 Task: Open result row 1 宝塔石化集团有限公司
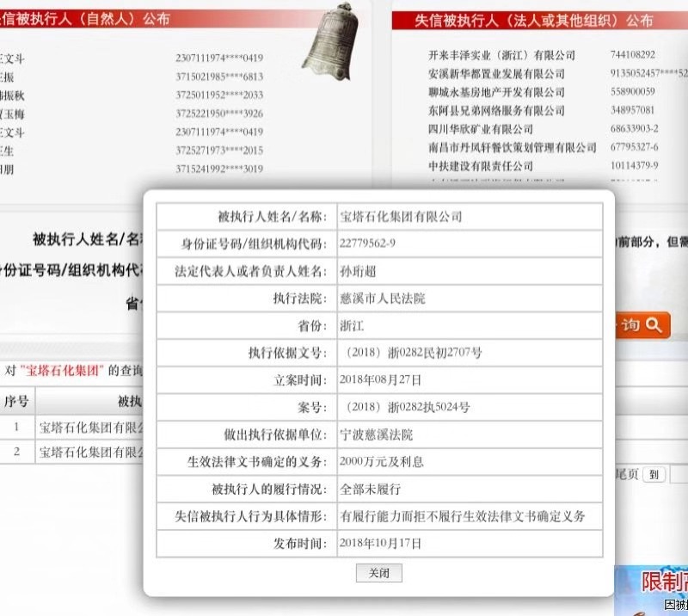click(91, 428)
